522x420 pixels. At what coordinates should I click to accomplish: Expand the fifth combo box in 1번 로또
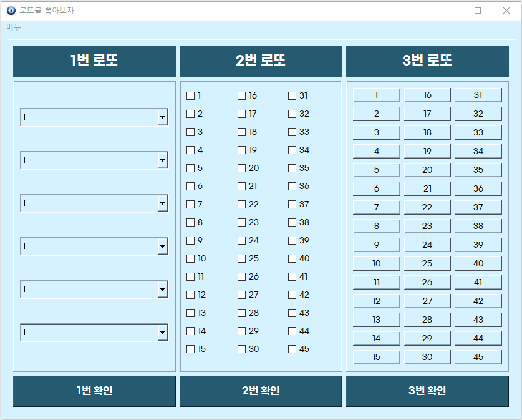pos(162,290)
